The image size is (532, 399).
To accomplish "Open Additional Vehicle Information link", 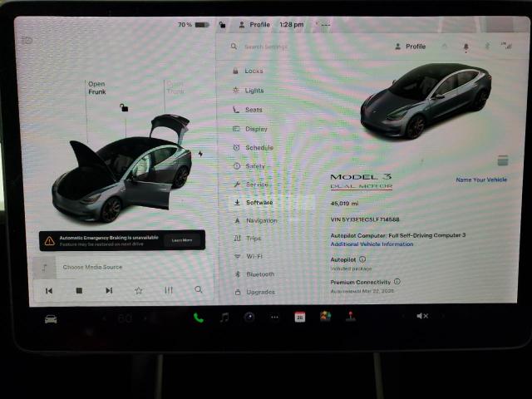I will pyautogui.click(x=372, y=244).
